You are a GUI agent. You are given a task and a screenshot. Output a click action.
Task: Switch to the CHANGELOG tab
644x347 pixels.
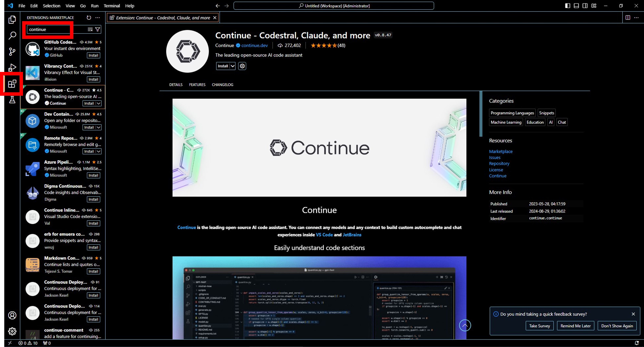click(x=222, y=85)
